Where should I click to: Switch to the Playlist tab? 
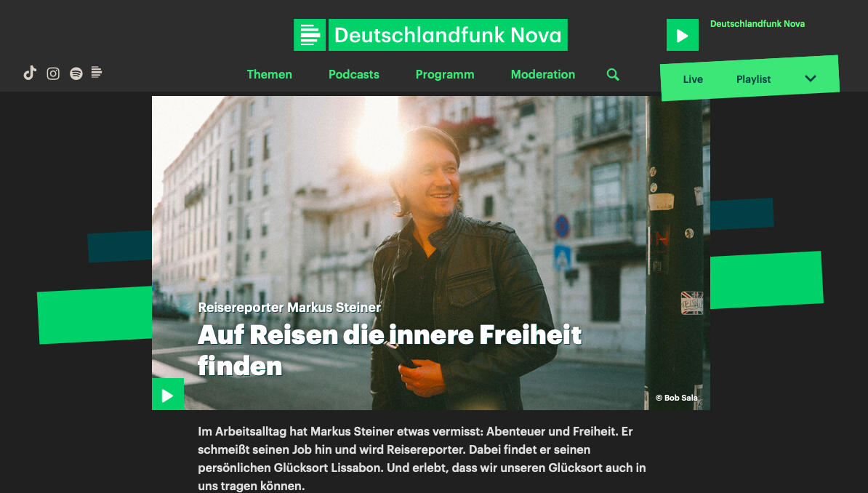(x=753, y=79)
